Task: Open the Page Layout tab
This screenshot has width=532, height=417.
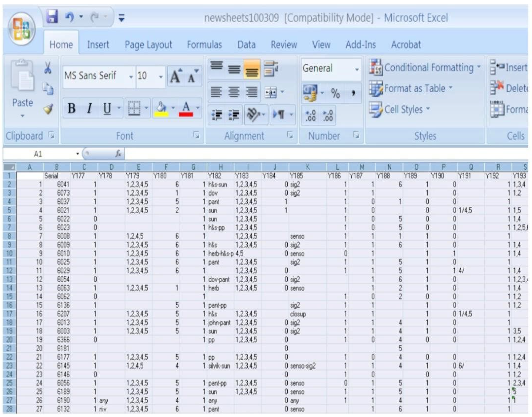Action: coord(148,45)
